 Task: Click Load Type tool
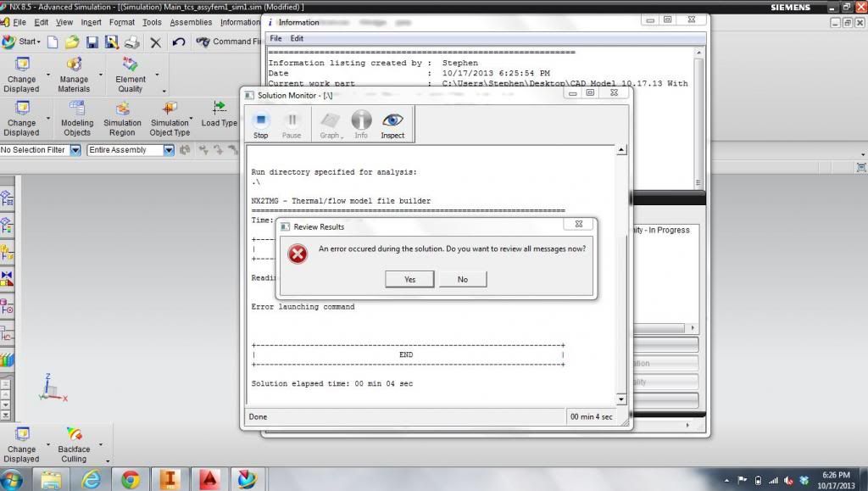219,114
